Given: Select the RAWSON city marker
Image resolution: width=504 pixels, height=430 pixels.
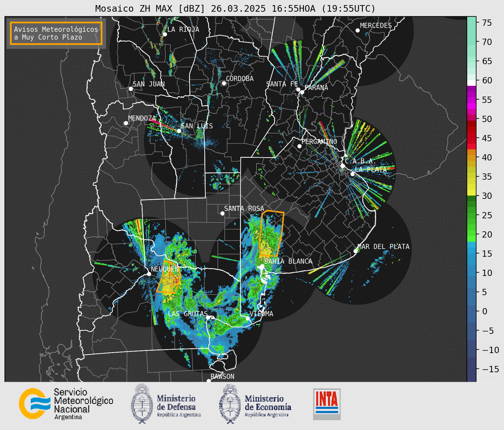Looking at the screenshot, I should (209, 381).
